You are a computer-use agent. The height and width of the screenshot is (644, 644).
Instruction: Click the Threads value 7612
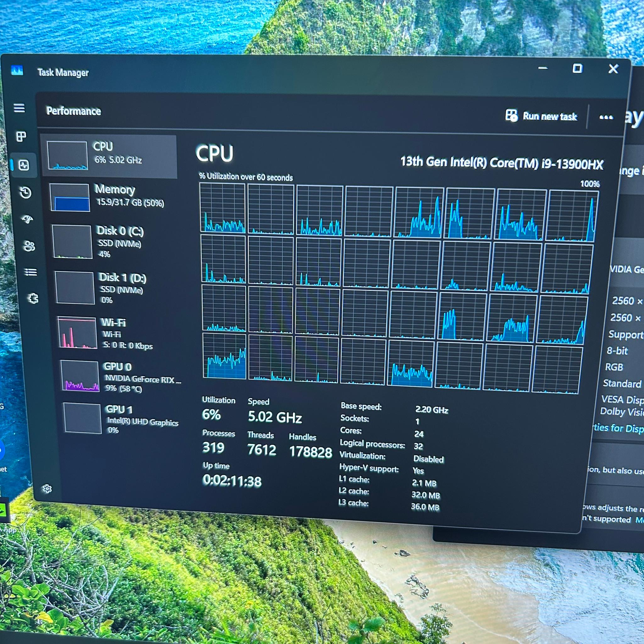(x=262, y=450)
